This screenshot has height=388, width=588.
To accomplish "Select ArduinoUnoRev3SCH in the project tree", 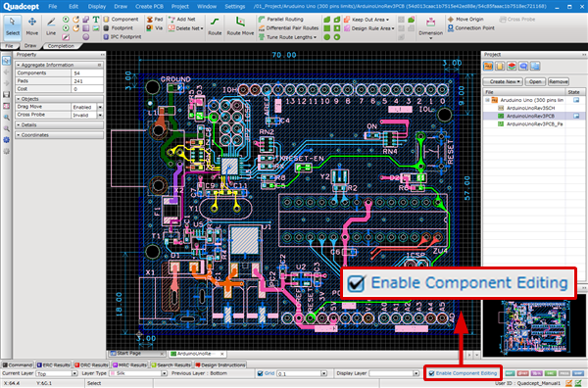I will click(x=530, y=108).
